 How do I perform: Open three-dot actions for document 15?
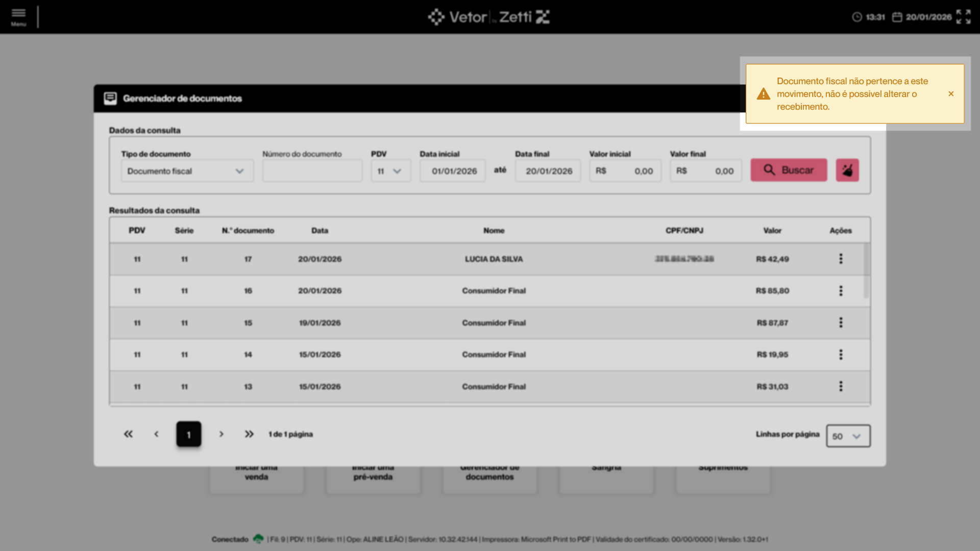[841, 323]
